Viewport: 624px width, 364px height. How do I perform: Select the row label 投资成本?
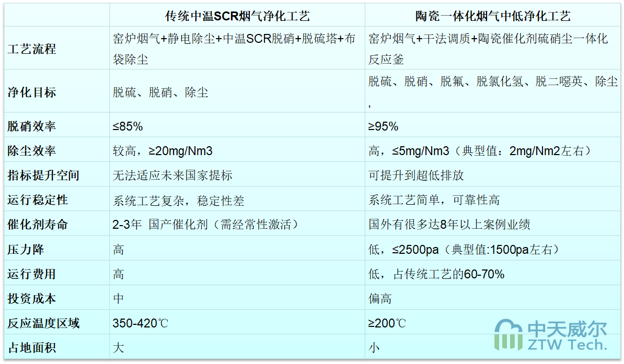coord(32,298)
